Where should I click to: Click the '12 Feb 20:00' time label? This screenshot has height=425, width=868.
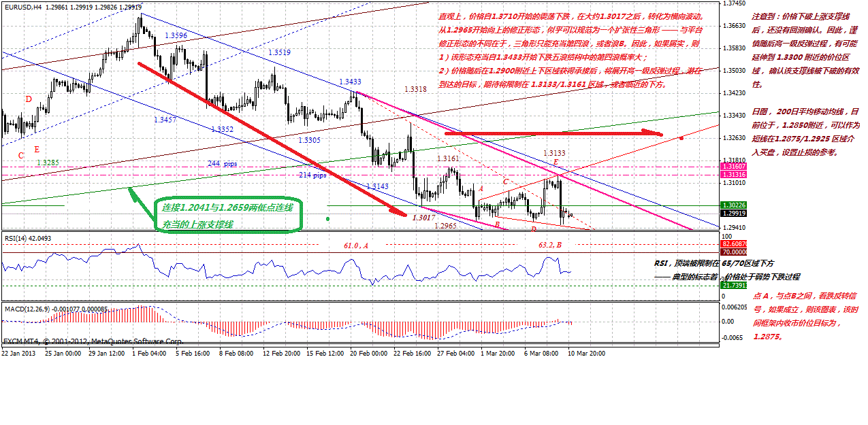(283, 353)
